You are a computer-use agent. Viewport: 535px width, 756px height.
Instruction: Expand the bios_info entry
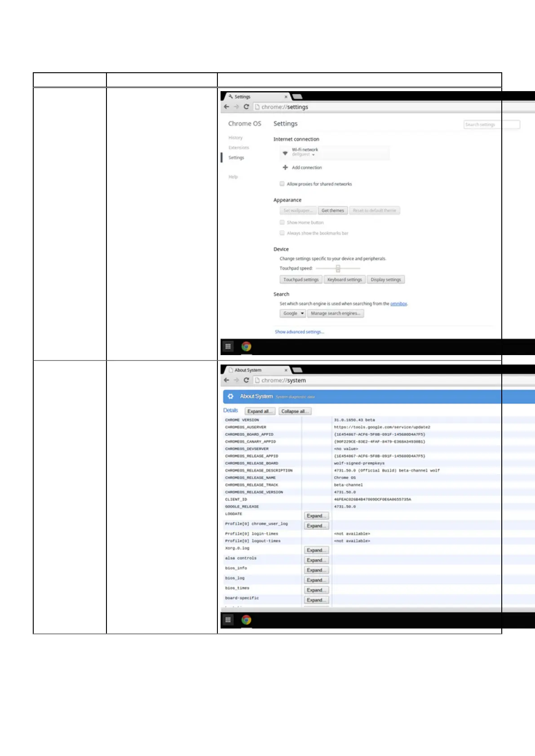point(317,570)
